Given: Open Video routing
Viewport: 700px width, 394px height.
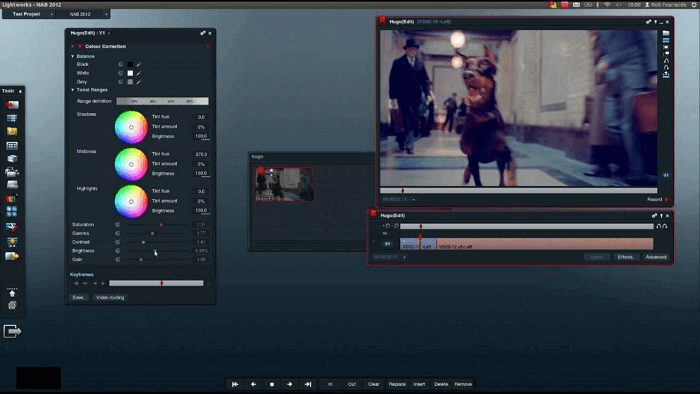Looking at the screenshot, I should coord(110,298).
